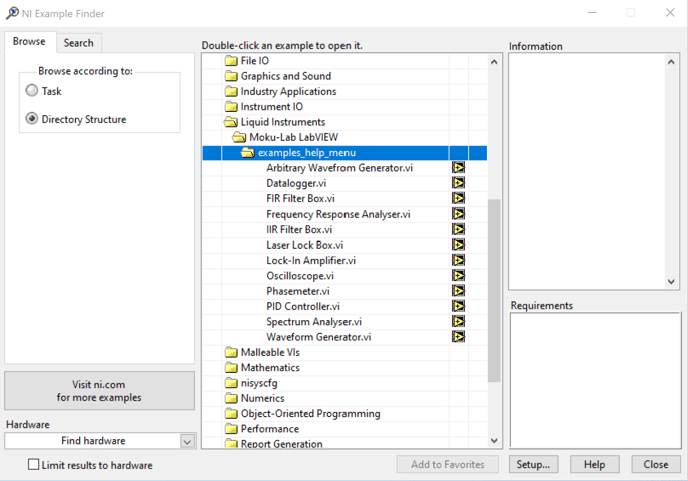Select FIR Filter Box.vi example name

pos(300,199)
